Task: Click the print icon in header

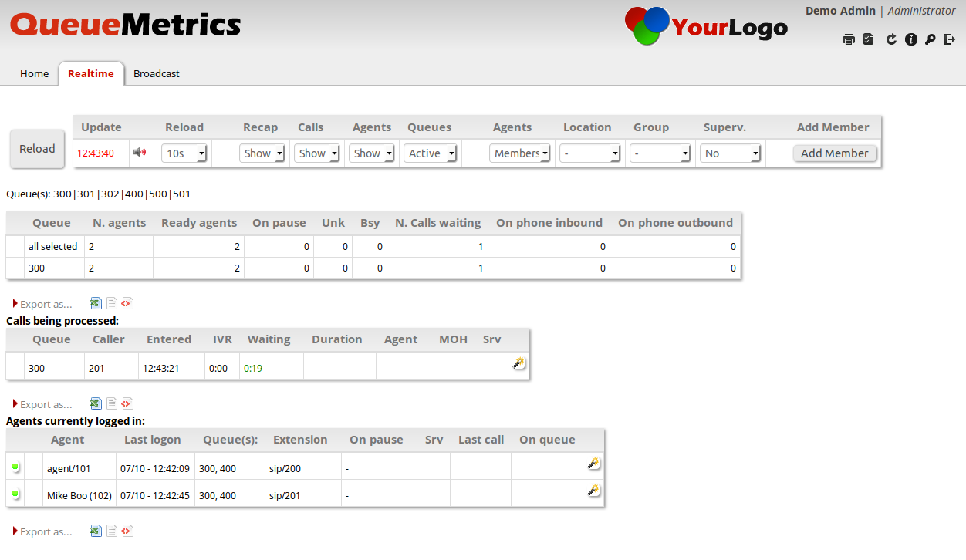Action: [x=849, y=39]
